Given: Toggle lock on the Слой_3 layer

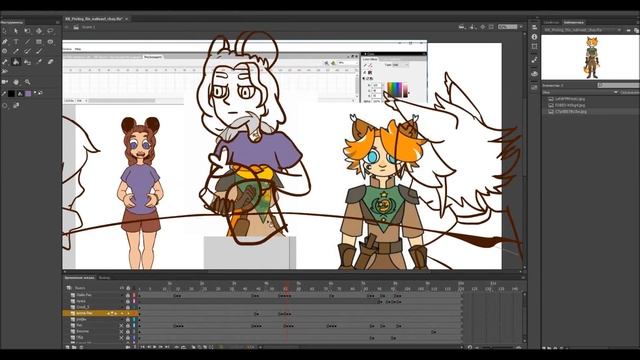Looking at the screenshot, I should click(x=128, y=307).
